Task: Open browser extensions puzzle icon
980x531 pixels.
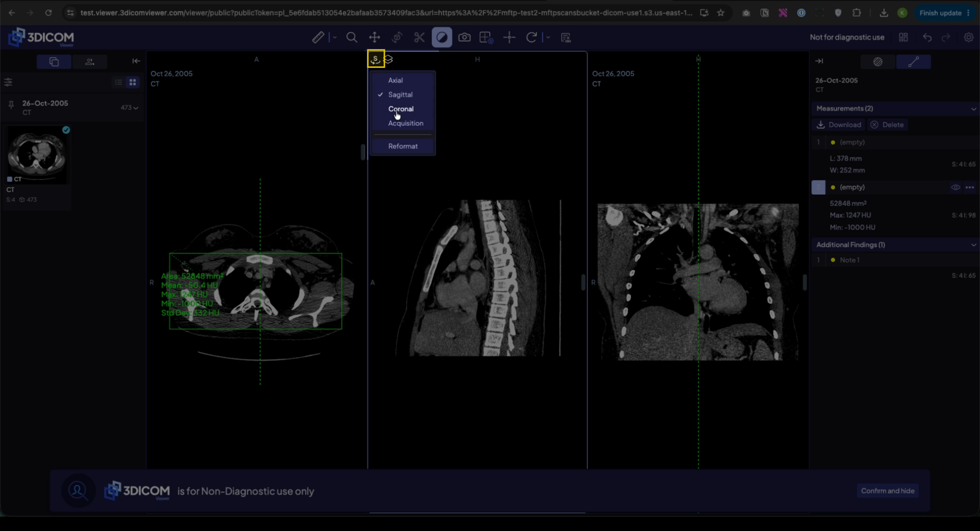Action: (x=856, y=13)
